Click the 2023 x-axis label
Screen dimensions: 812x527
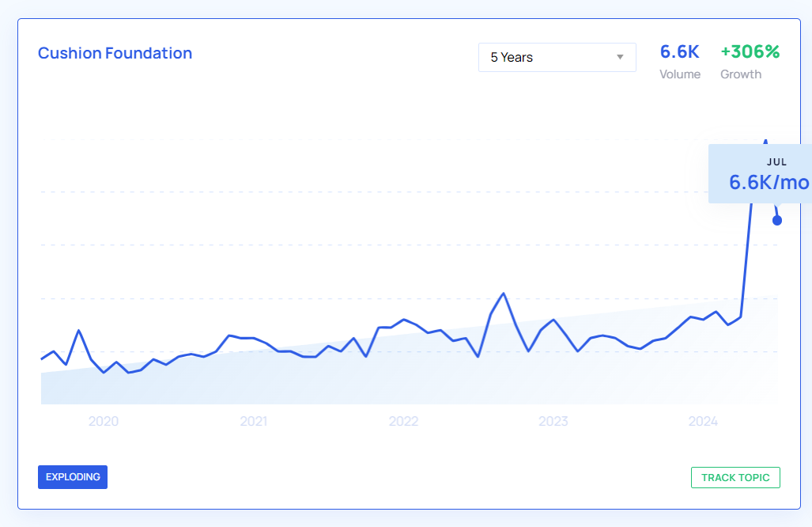pyautogui.click(x=553, y=422)
